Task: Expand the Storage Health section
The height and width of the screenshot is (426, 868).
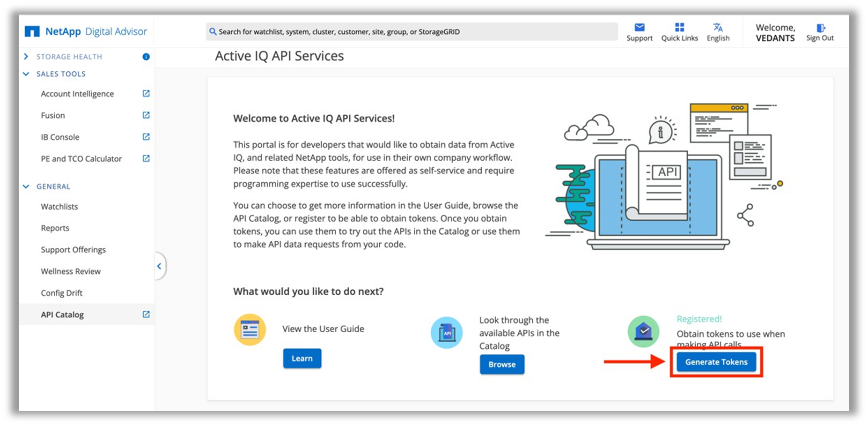Action: click(x=26, y=57)
